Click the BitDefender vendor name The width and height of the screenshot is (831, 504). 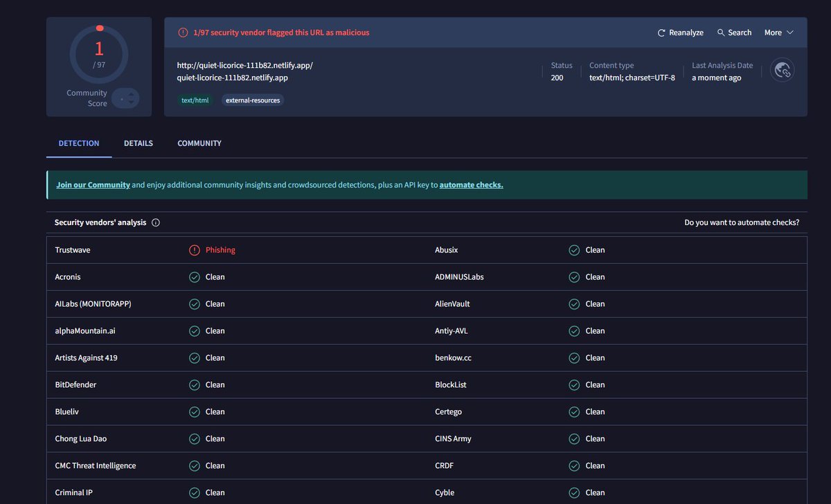tap(75, 385)
